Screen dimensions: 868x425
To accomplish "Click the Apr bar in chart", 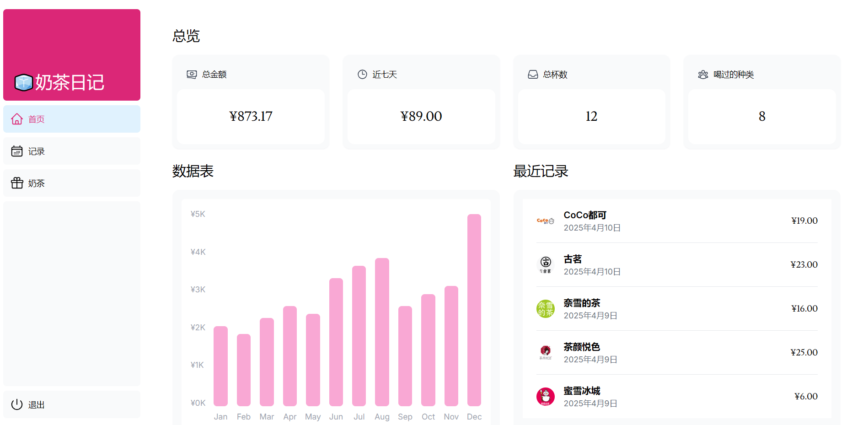I will (x=290, y=356).
